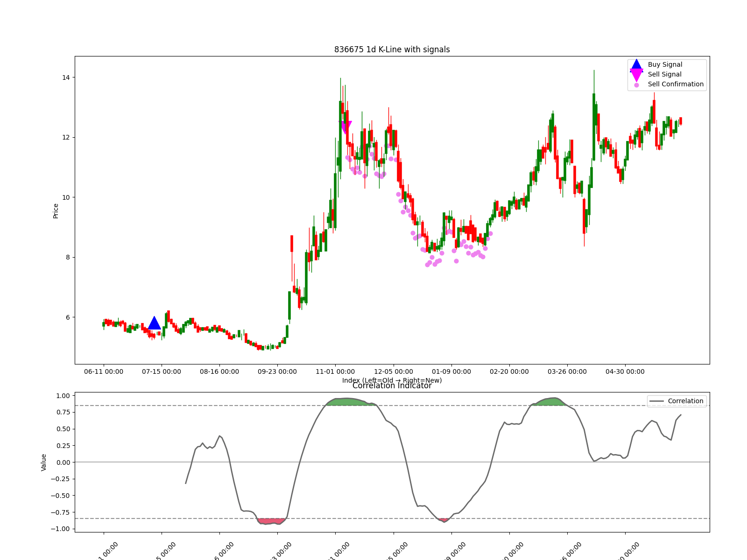The width and height of the screenshot is (747, 560).
Task: Click the '11-01 00:00' x-axis tick label
Action: click(x=335, y=371)
